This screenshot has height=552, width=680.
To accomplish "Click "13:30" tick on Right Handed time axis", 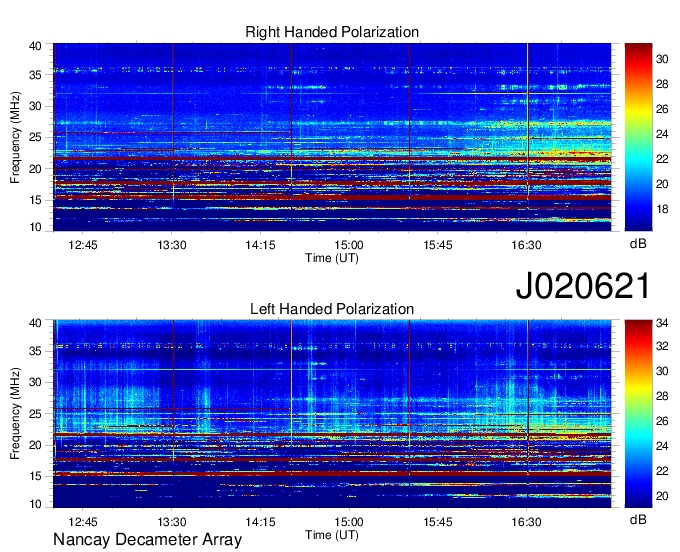I will coord(172,245).
